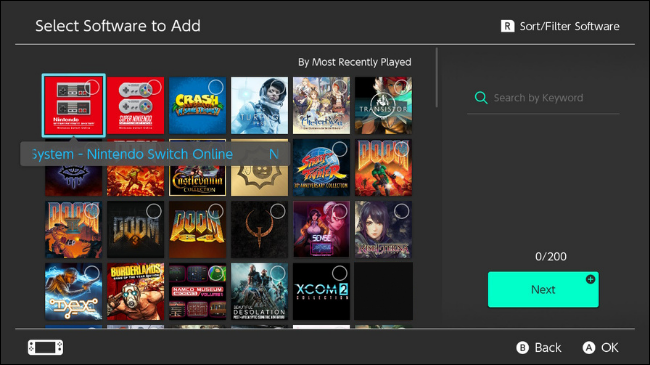Image resolution: width=650 pixels, height=365 pixels.
Task: Pick the gold spiky-face emblem game icon
Action: coord(260,181)
